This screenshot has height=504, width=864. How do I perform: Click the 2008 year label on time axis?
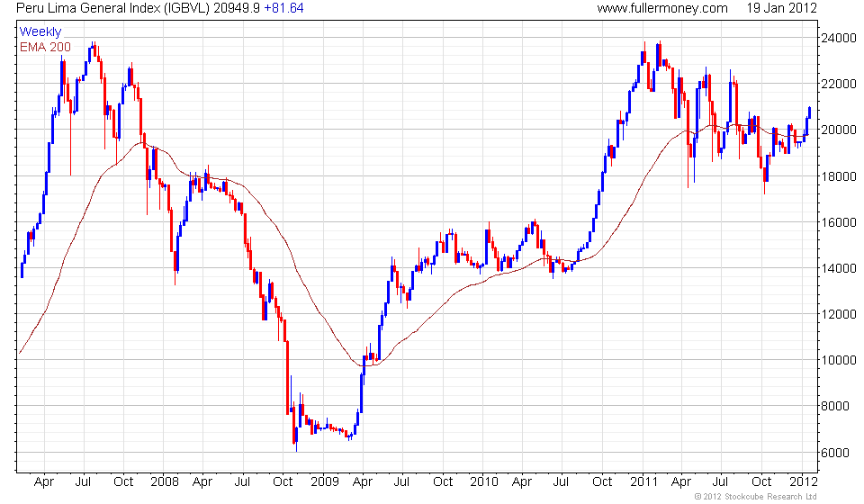[x=165, y=481]
